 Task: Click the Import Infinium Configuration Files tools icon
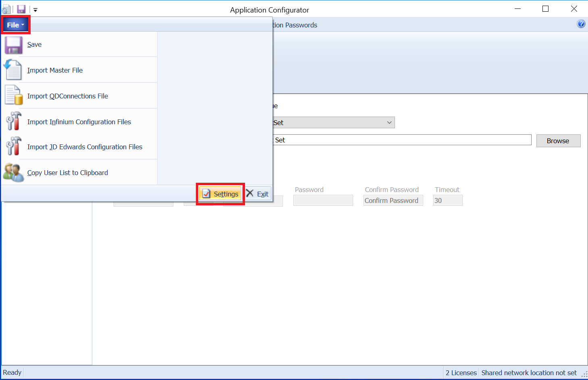(13, 121)
